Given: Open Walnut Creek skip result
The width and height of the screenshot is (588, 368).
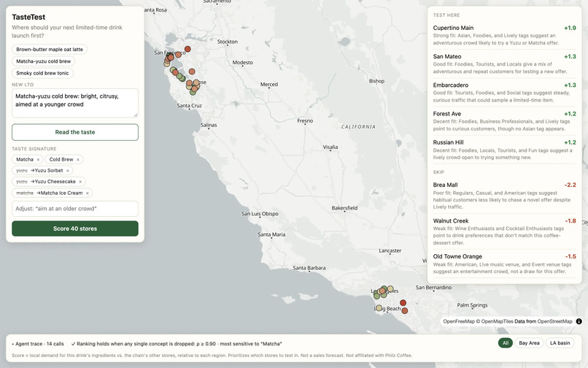Looking at the screenshot, I should tap(504, 231).
